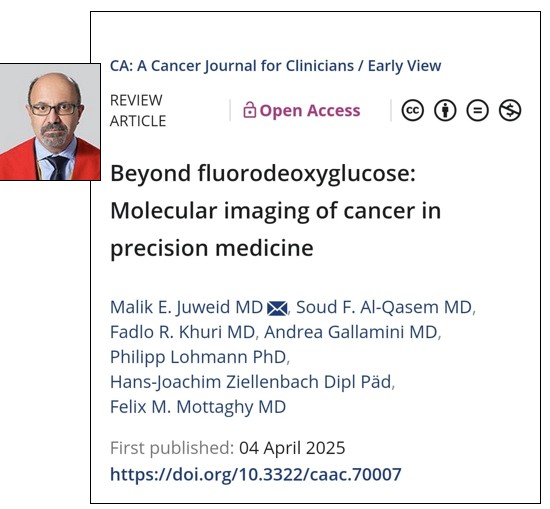View author Philipp Lohmann PhD
The image size is (550, 509).
[199, 357]
